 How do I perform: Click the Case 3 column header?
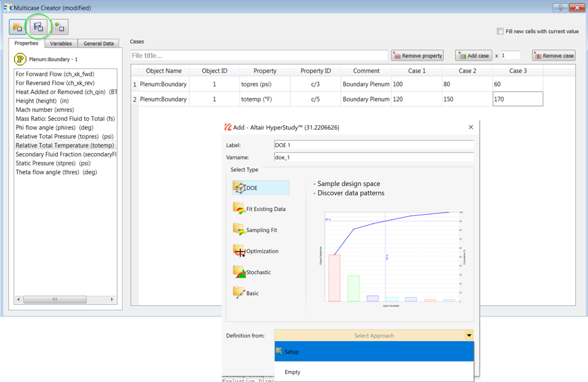tap(518, 70)
